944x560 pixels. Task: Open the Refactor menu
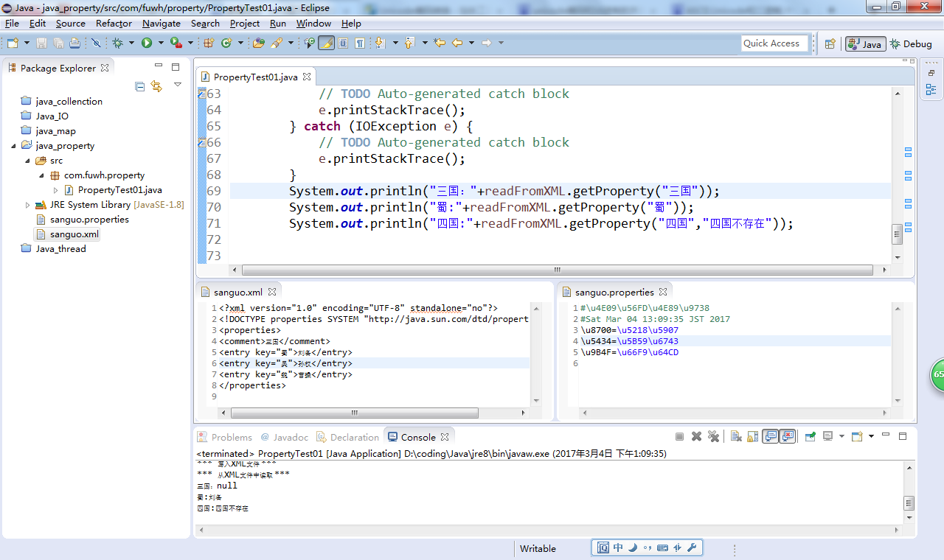114,24
